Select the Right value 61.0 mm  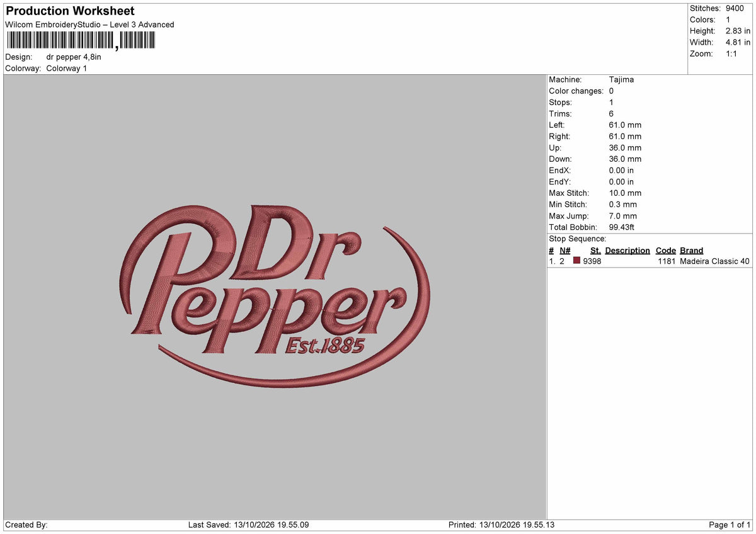(x=625, y=136)
